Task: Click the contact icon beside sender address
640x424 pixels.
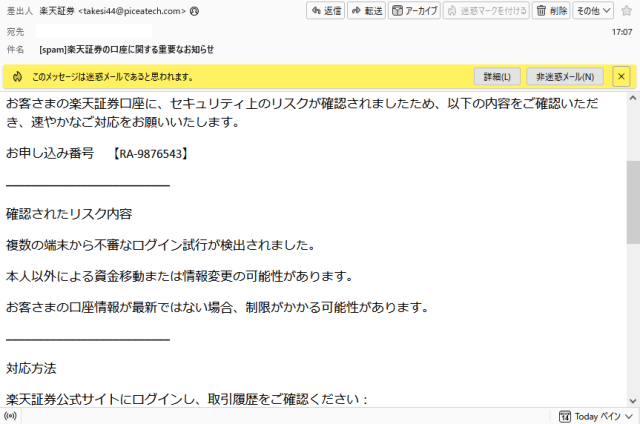Action: (195, 11)
